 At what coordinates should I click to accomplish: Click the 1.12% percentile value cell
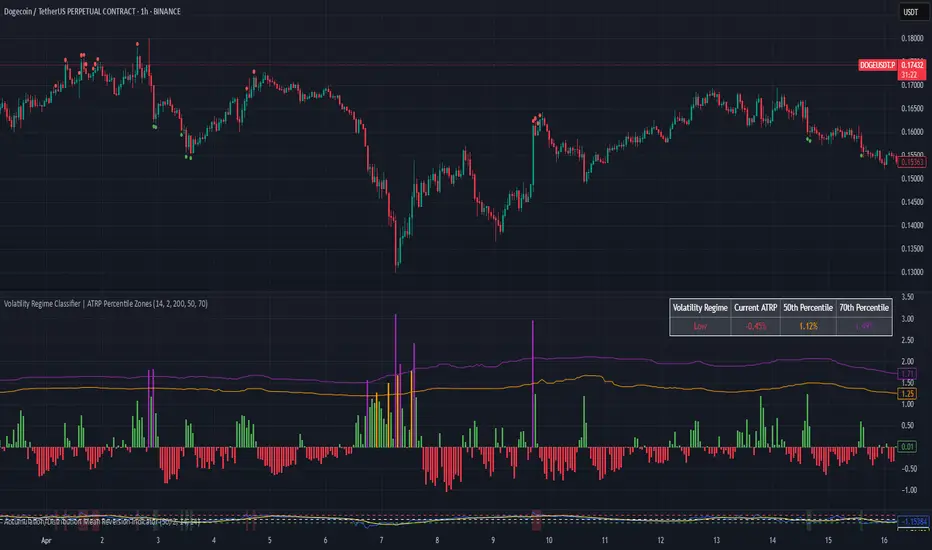[x=808, y=326]
